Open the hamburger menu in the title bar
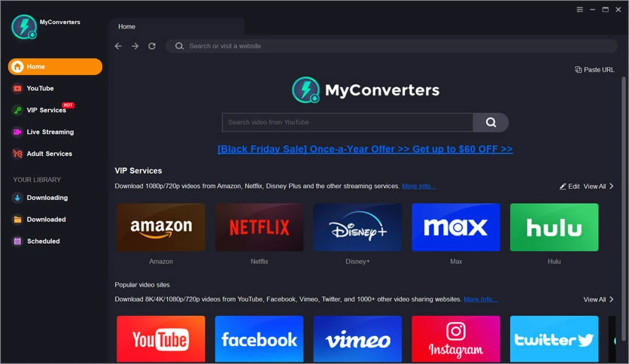 coord(579,10)
